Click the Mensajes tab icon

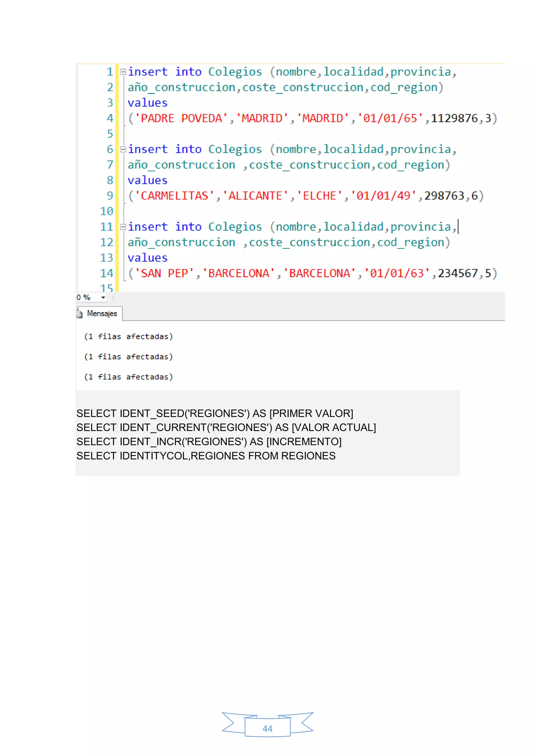79,313
